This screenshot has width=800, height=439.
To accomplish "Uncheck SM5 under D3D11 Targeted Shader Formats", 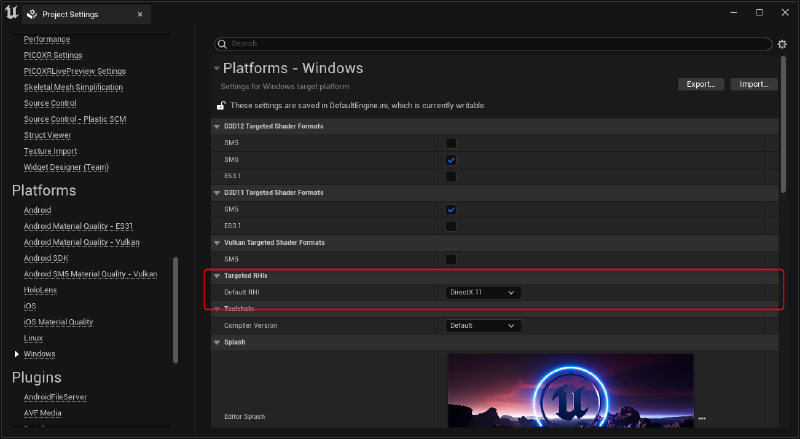I will pyautogui.click(x=451, y=209).
